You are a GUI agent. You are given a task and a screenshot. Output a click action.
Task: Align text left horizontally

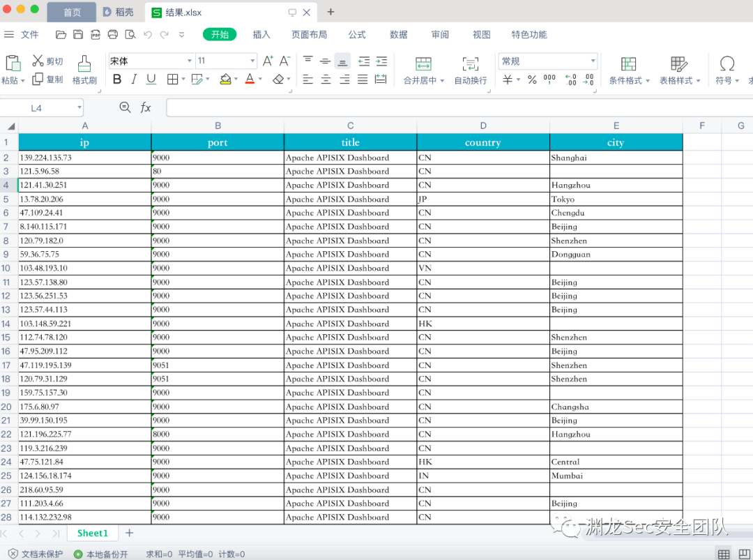point(308,80)
